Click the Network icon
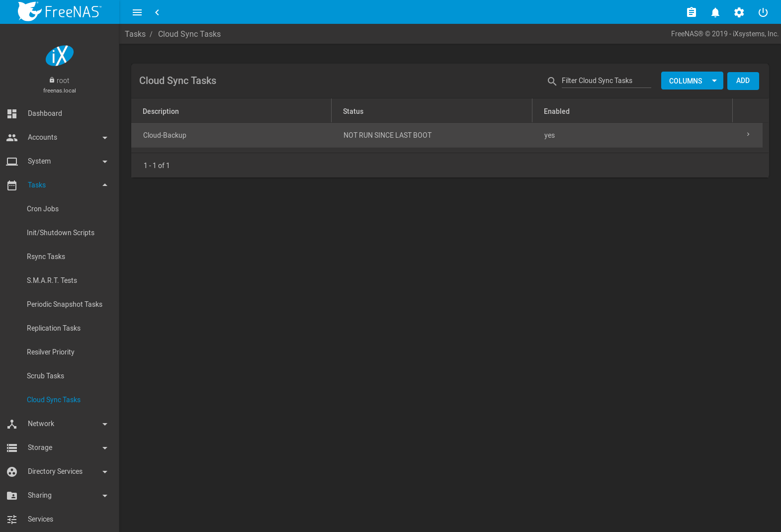The width and height of the screenshot is (781, 532). (x=12, y=424)
